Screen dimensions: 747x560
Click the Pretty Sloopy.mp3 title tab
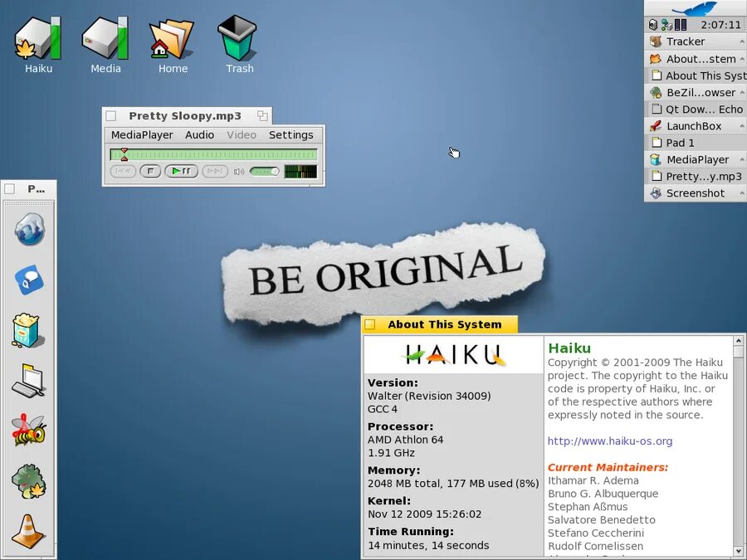point(187,115)
